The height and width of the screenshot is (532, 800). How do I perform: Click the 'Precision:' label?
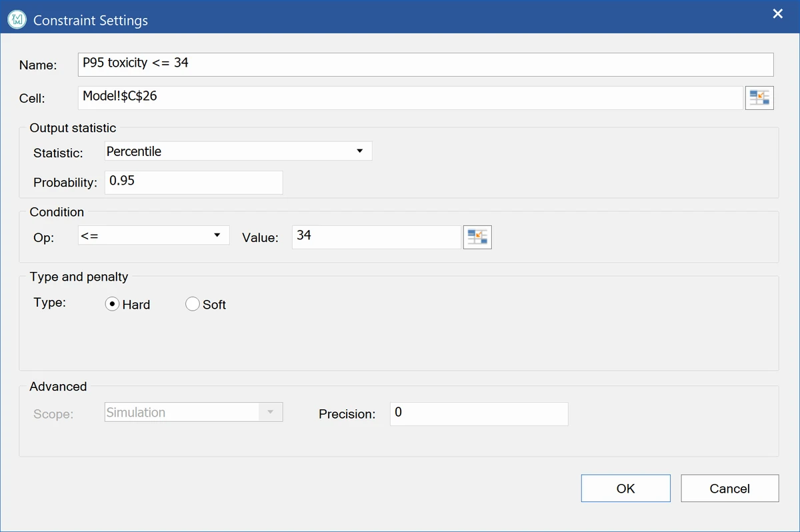point(347,414)
